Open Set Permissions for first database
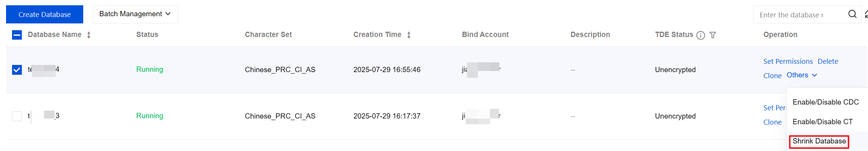This screenshot has width=868, height=151. 788,62
